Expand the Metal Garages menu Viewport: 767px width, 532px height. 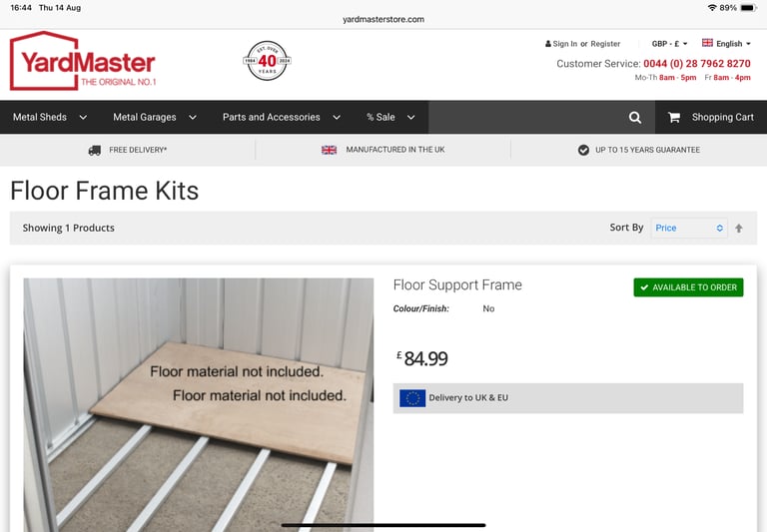pyautogui.click(x=155, y=118)
